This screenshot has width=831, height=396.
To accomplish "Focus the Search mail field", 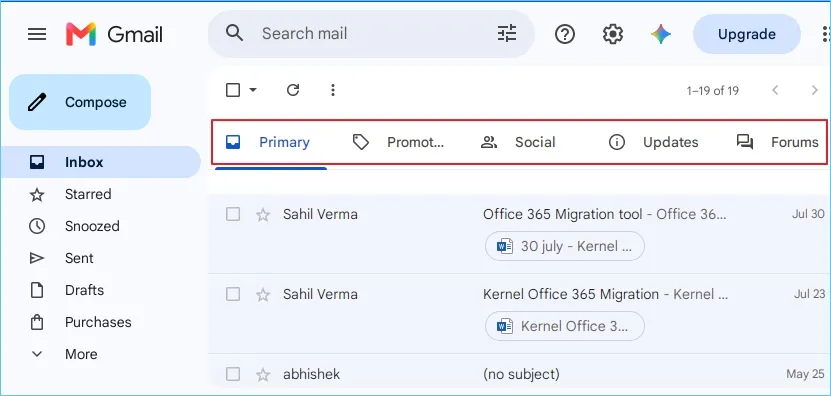I will [371, 34].
